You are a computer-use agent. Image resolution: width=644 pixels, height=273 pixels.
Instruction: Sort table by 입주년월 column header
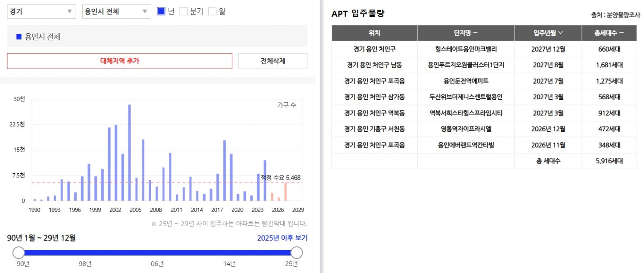coord(548,33)
